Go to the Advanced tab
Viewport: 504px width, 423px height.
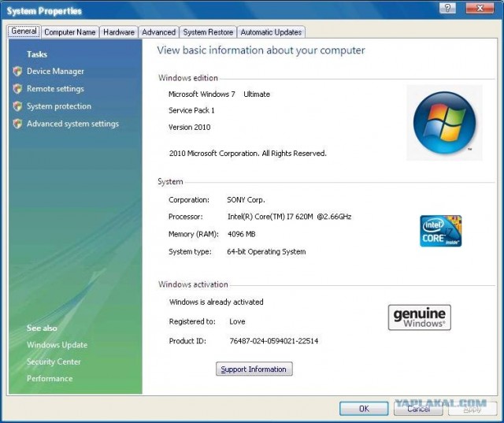coord(158,32)
